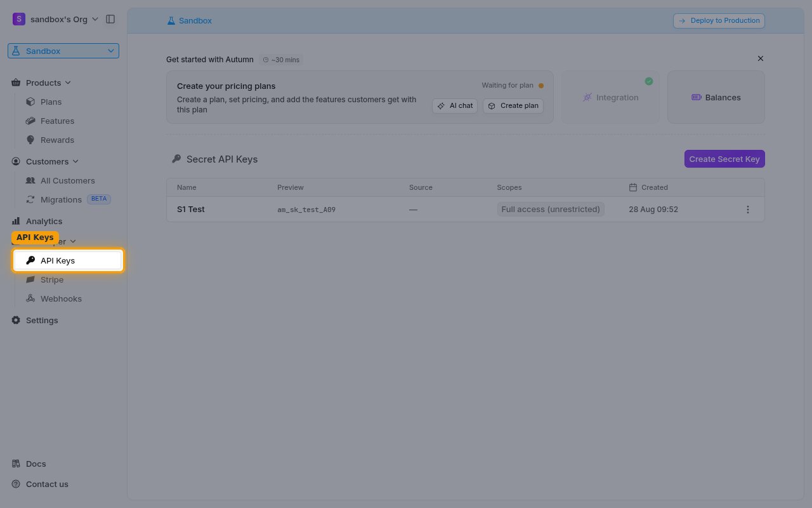This screenshot has height=508, width=812.
Task: Click the Created column header
Action: click(648, 187)
